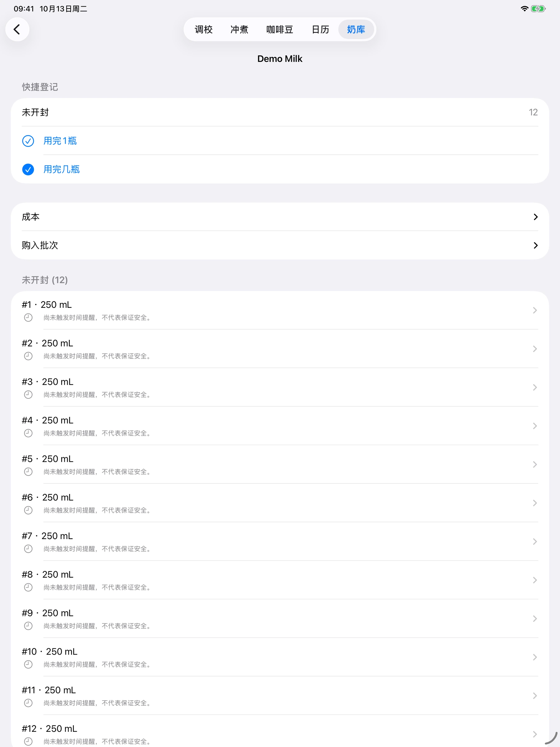
Task: Select the 奶库 tab
Action: click(x=356, y=29)
